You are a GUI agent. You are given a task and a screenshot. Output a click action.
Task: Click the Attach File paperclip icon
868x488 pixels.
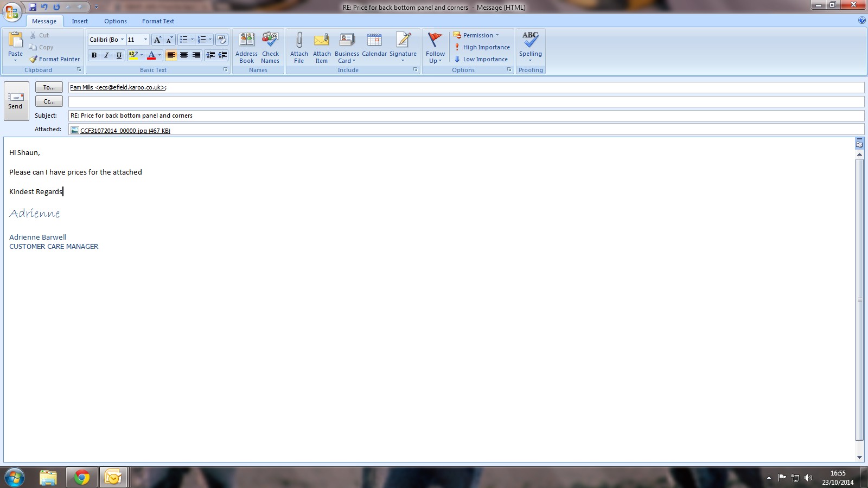pyautogui.click(x=299, y=41)
